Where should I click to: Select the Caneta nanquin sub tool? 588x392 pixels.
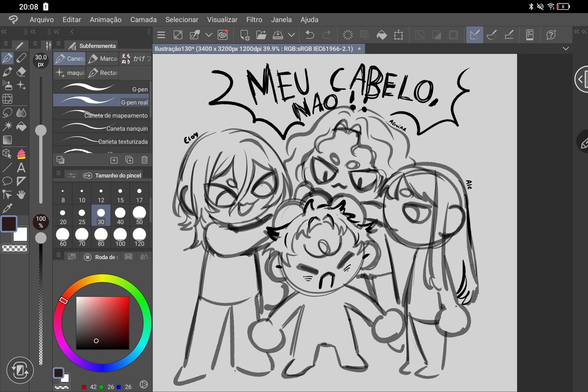pos(100,126)
